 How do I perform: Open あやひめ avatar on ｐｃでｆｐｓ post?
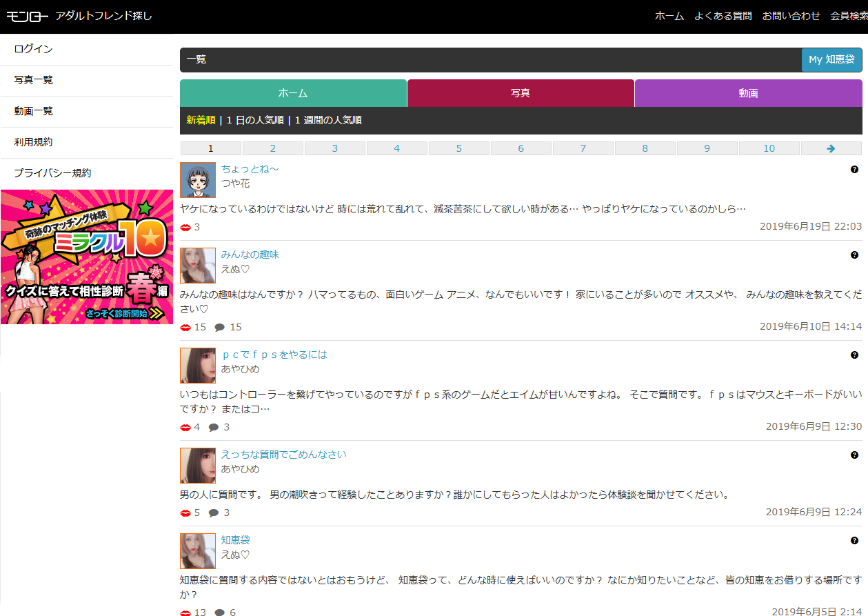[198, 366]
